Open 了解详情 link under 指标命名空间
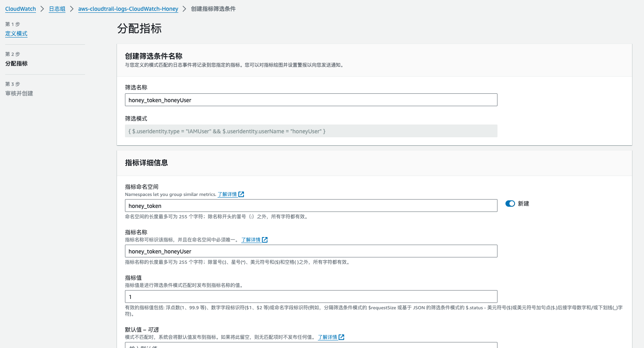Viewport: 644px width, 348px height. (x=227, y=194)
